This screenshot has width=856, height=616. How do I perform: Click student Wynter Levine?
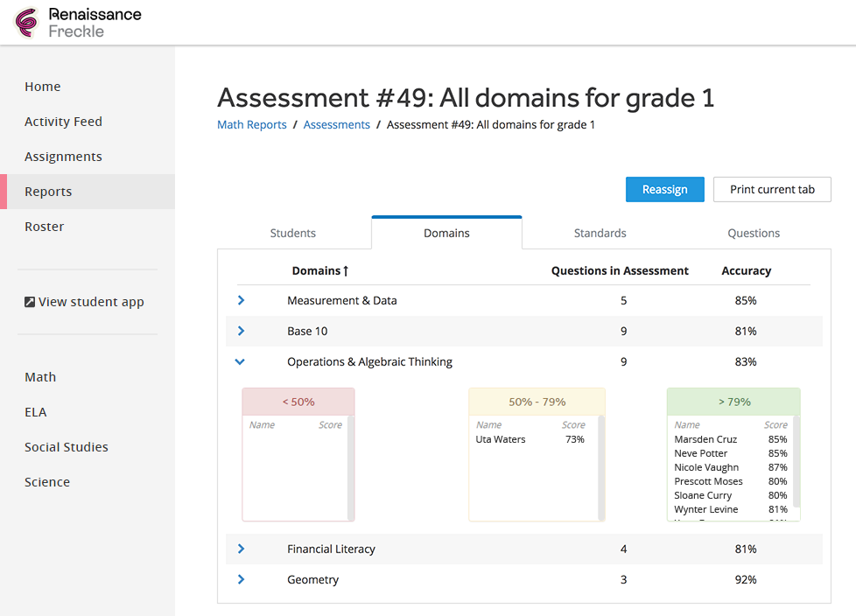[705, 509]
